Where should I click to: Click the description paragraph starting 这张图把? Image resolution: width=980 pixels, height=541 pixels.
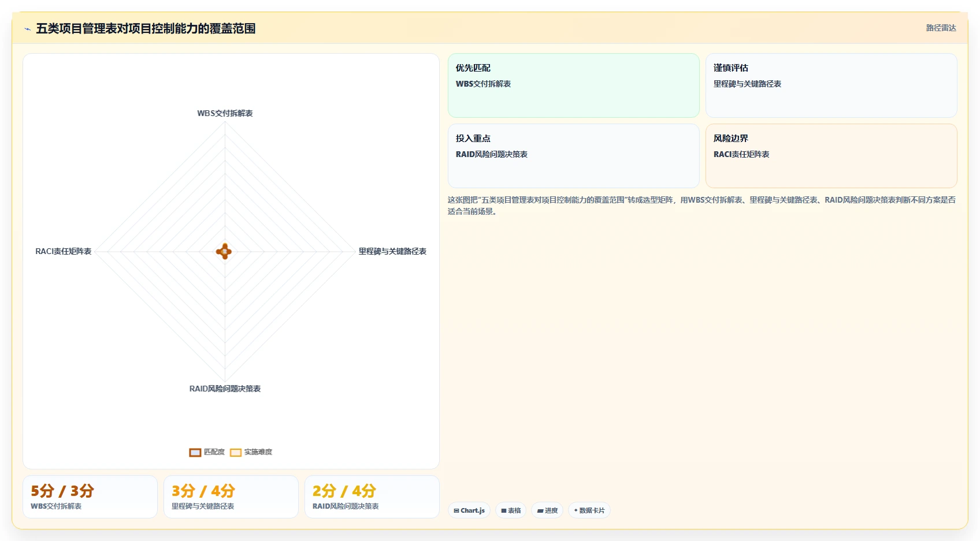[x=702, y=206]
